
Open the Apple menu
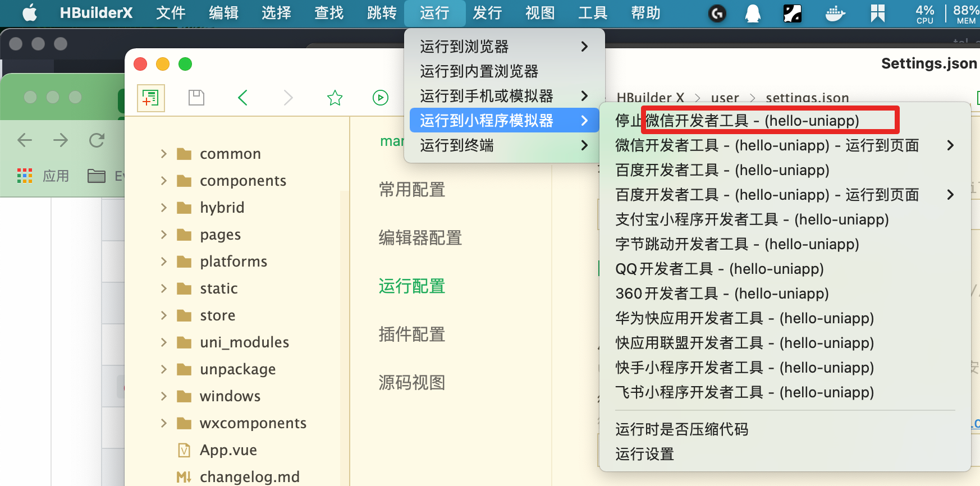[x=30, y=13]
